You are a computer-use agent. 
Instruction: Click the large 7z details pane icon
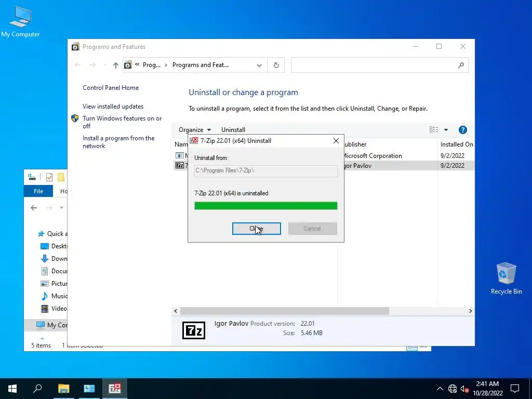194,330
